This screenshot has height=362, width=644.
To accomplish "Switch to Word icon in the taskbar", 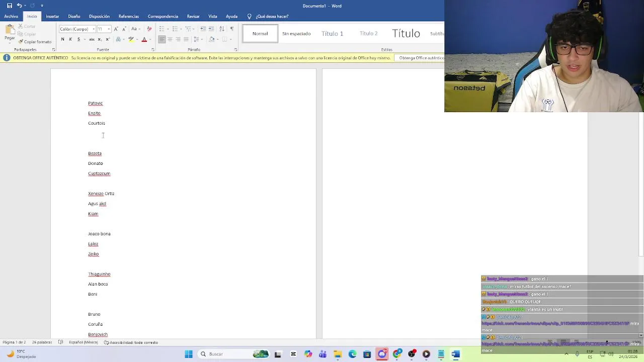I will tap(455, 354).
